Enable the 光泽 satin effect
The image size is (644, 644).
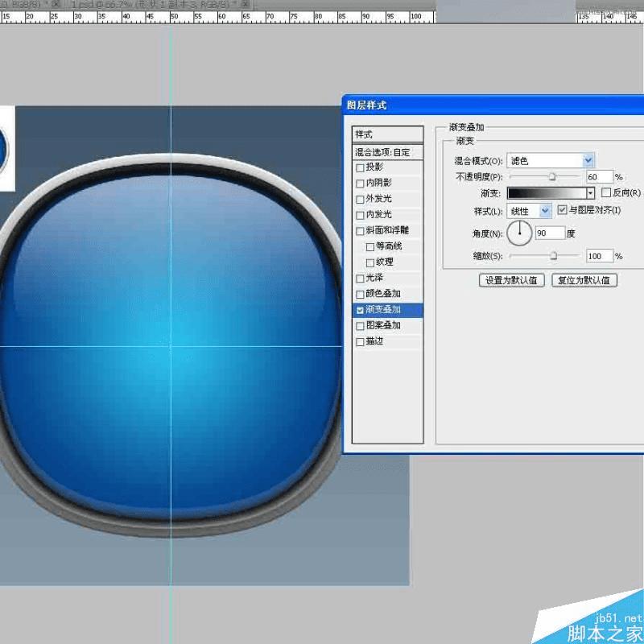point(359,276)
